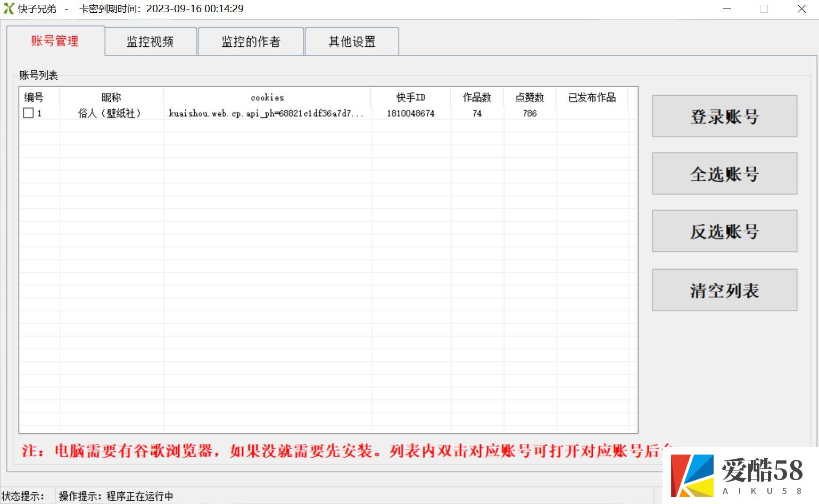Click the 反选账号 button
This screenshot has height=504, width=819.
(724, 231)
